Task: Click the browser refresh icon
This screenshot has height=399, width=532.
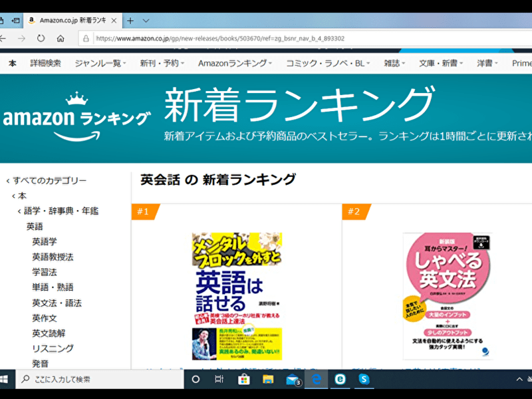Action: pyautogui.click(x=41, y=39)
